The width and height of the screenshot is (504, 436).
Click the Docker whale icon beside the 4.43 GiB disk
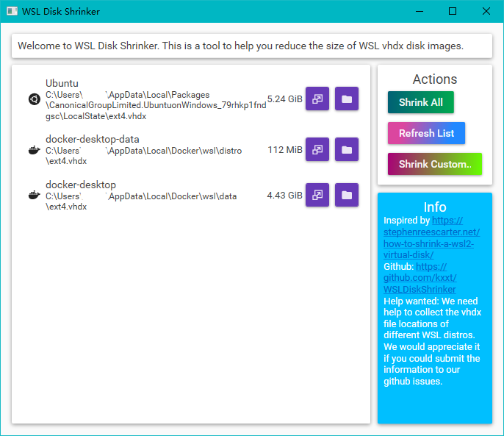click(x=34, y=195)
